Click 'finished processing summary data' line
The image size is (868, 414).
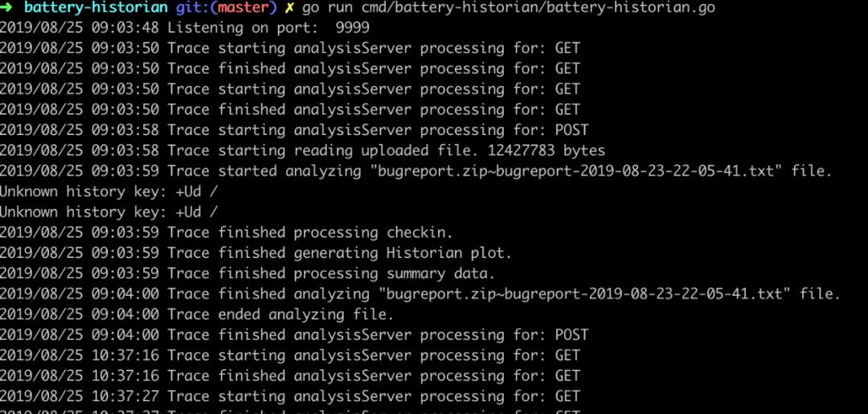point(248,273)
